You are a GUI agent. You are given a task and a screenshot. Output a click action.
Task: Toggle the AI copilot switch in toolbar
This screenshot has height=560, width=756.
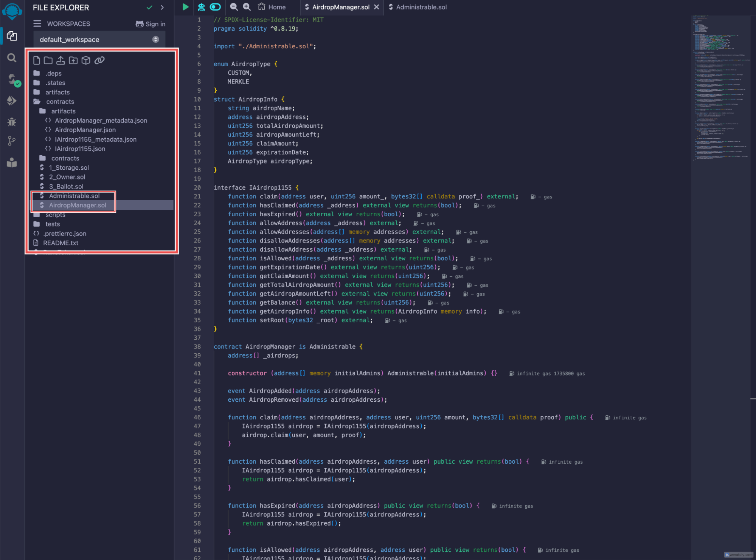215,7
